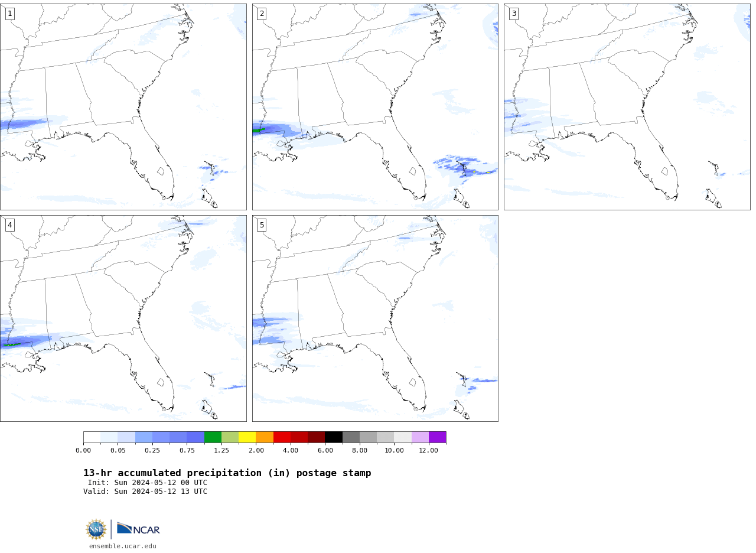Click the 0.00 colorbar label

tap(83, 450)
